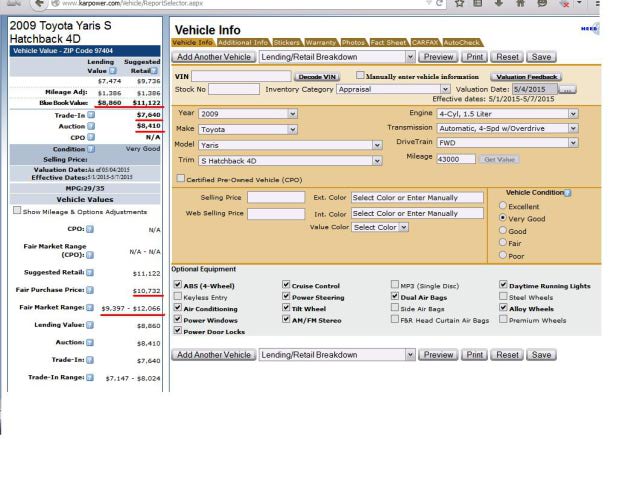Click the Auction: help icon in Vehicle Values
The width and height of the screenshot is (640, 480).
pyautogui.click(x=90, y=342)
